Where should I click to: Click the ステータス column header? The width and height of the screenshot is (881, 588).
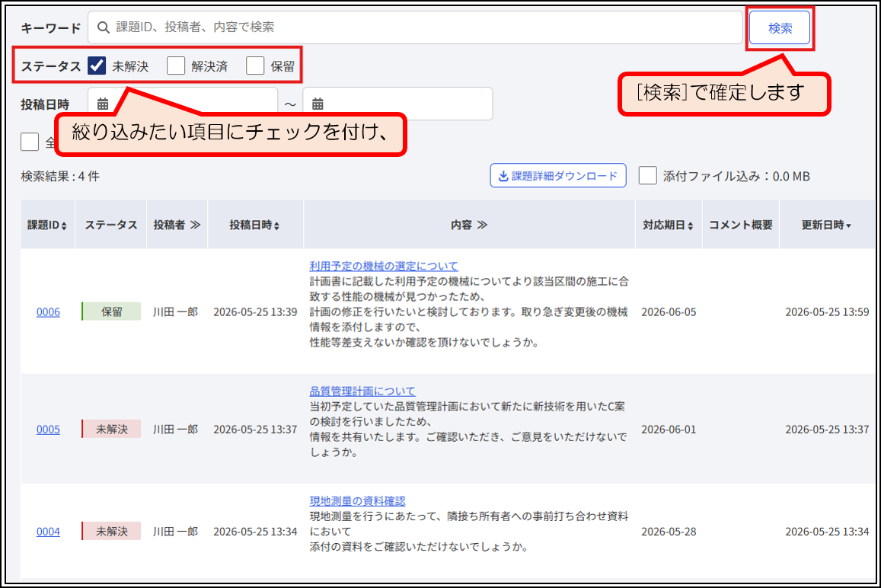click(x=111, y=225)
